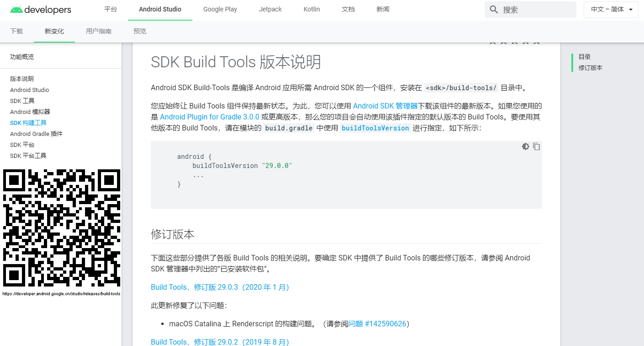Copy the code snippet using the copy icon
This screenshot has height=346, width=644.
(x=536, y=146)
